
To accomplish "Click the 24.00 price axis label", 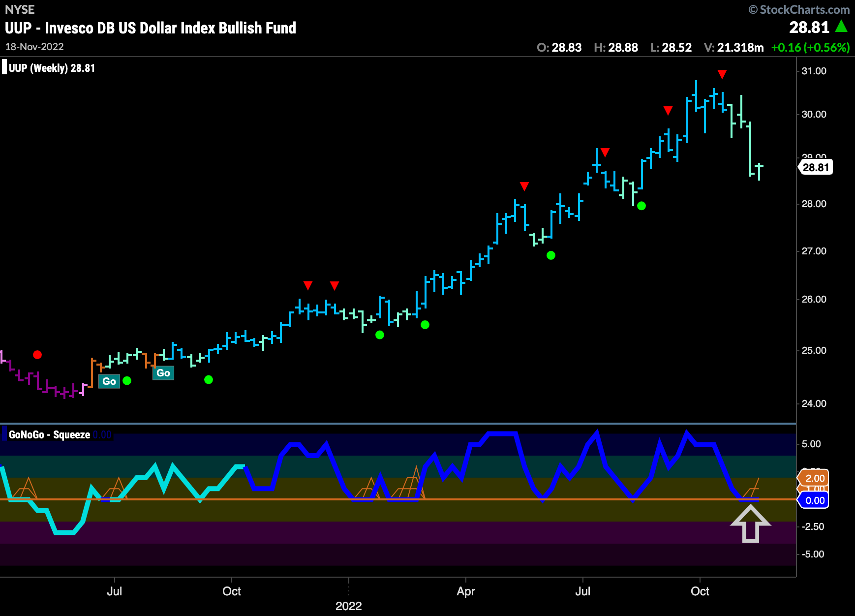I will click(814, 403).
